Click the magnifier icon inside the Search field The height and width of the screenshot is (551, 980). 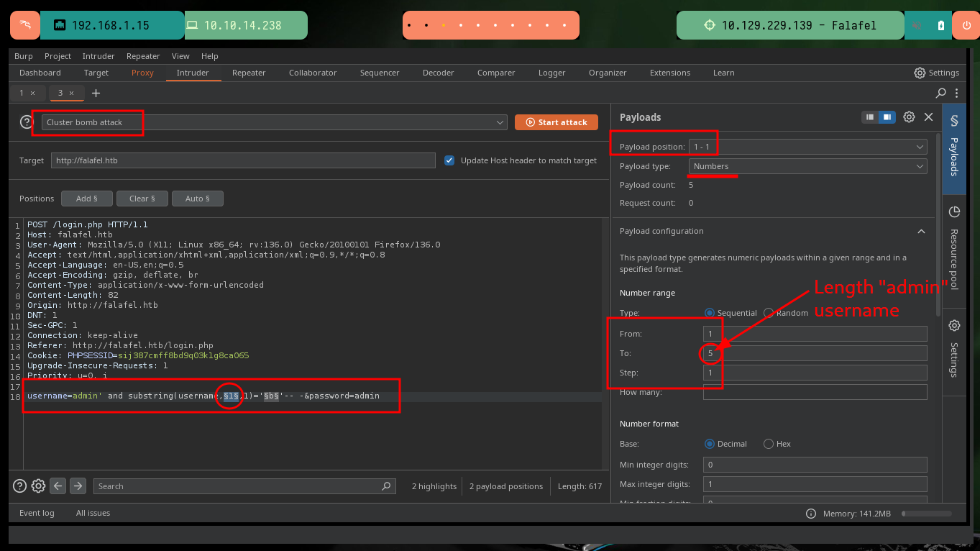[387, 486]
